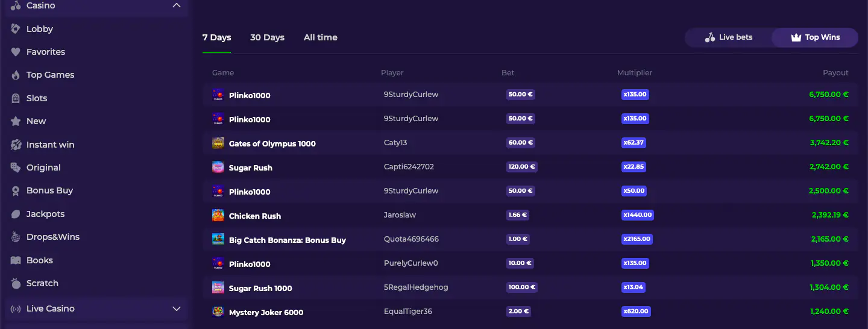Screen dimensions: 868x329
Task: Open Big Catch Bonanza: Bonus Buy game
Action: 288,240
